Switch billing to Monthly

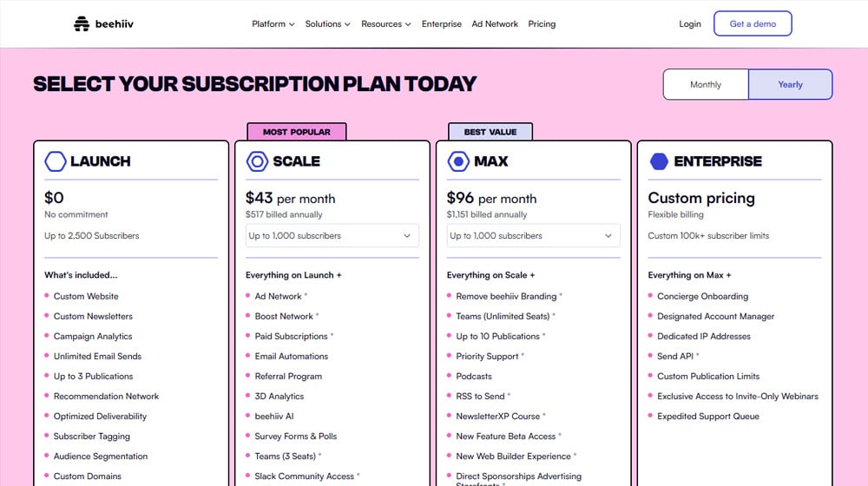click(706, 84)
